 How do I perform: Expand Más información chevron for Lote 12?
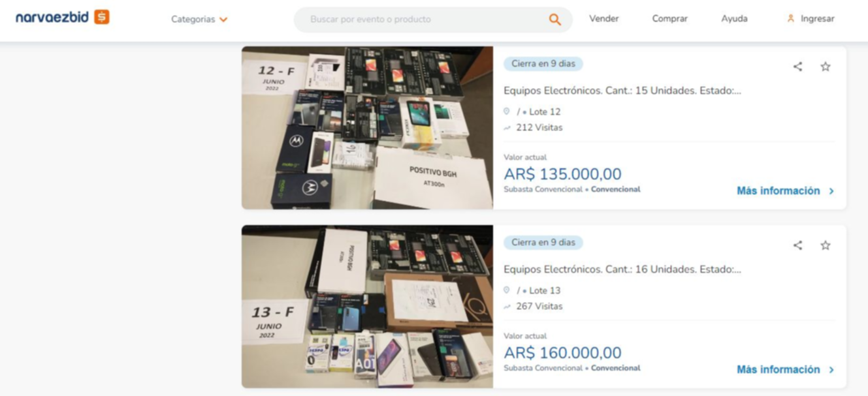click(x=831, y=191)
